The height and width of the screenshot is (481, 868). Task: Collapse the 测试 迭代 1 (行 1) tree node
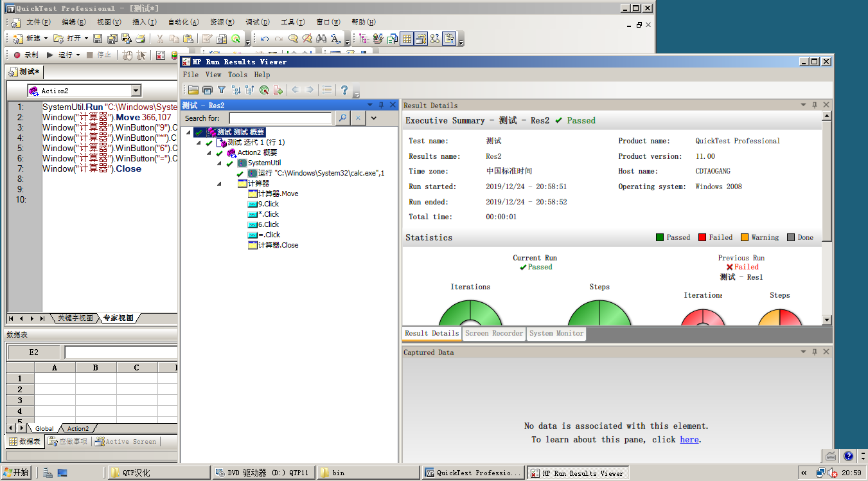[199, 142]
